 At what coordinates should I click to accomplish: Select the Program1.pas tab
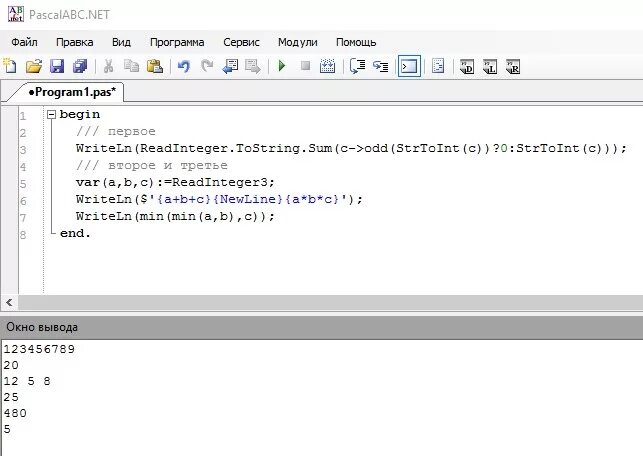coord(72,92)
